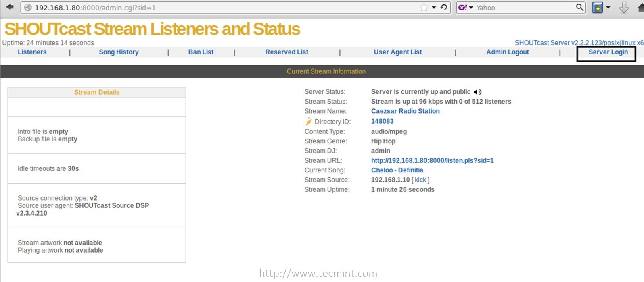This screenshot has height=282, width=644.
Task: Click the stream status 96 kbps text
Action: pos(441,102)
